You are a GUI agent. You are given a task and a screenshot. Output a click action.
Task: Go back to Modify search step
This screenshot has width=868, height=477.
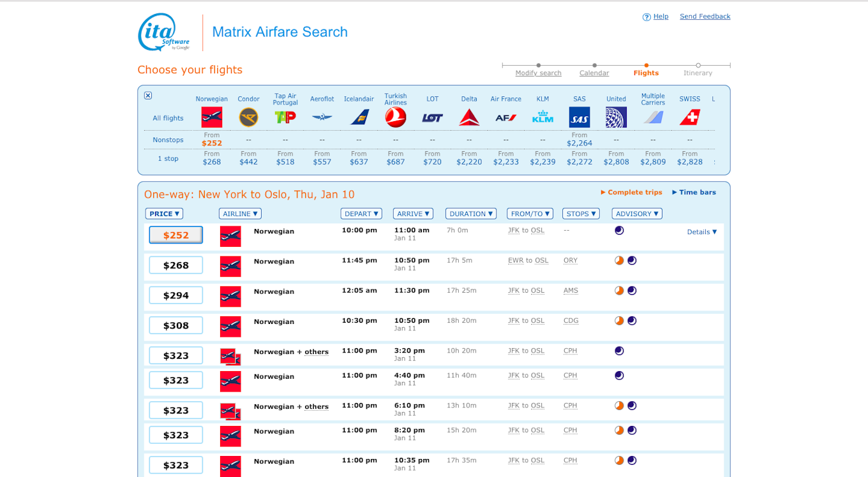(x=538, y=73)
